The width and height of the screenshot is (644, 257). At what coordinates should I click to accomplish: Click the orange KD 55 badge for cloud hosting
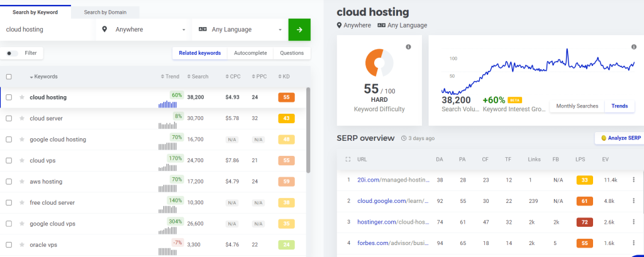click(286, 97)
